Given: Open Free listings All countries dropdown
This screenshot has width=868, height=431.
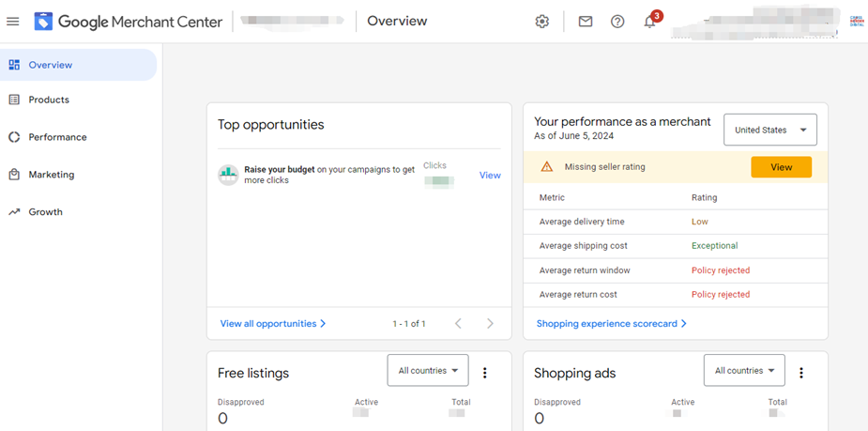Looking at the screenshot, I should click(x=428, y=371).
